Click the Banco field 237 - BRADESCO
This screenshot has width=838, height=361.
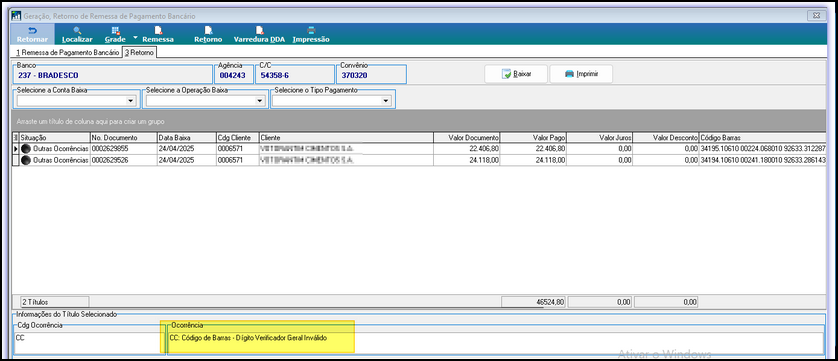pos(113,75)
